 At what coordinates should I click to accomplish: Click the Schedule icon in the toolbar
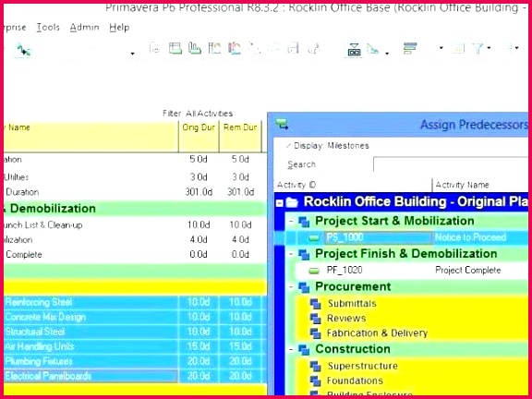coord(24,50)
